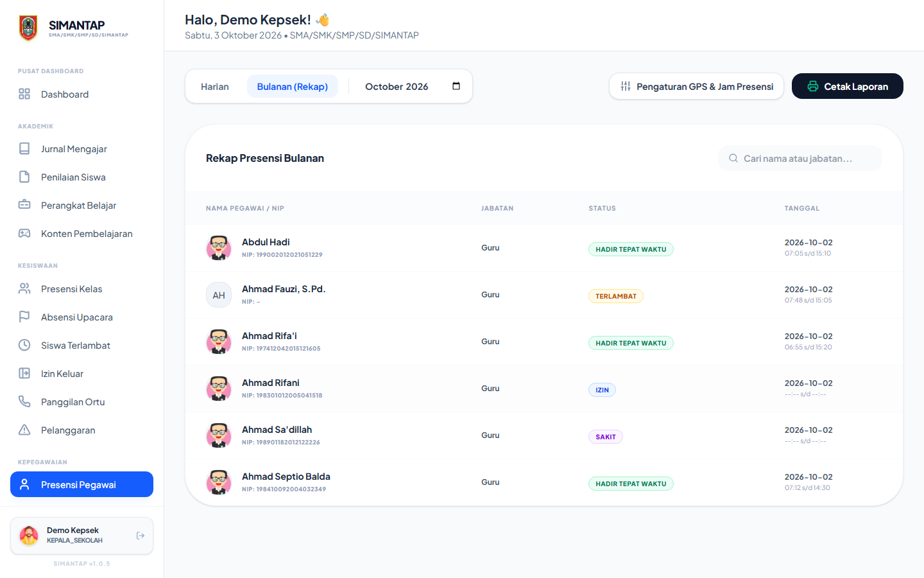Click Abdul Hadi's avatar thumbnail
This screenshot has width=924, height=578.
219,248
